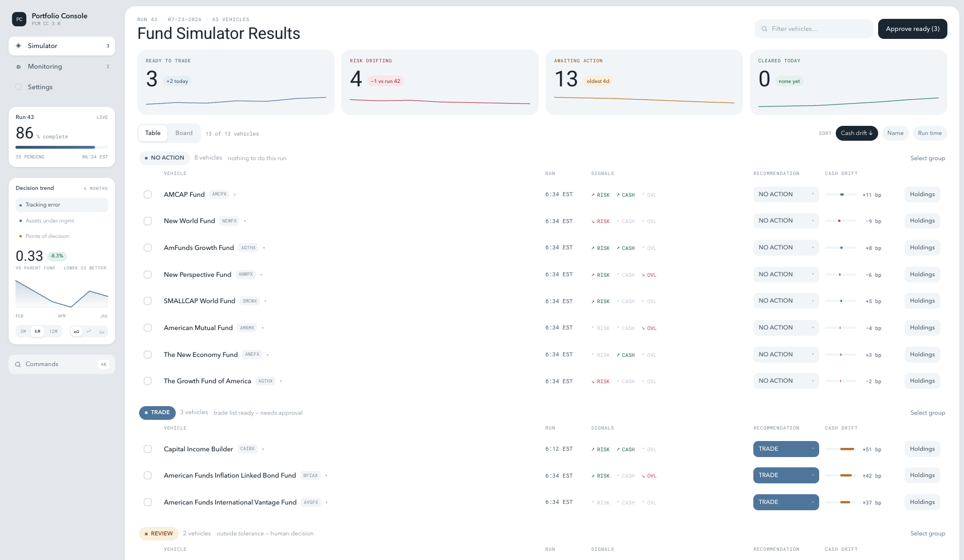The image size is (964, 560).
Task: Click the RISK down signal for New World Fund
Action: pyautogui.click(x=600, y=221)
